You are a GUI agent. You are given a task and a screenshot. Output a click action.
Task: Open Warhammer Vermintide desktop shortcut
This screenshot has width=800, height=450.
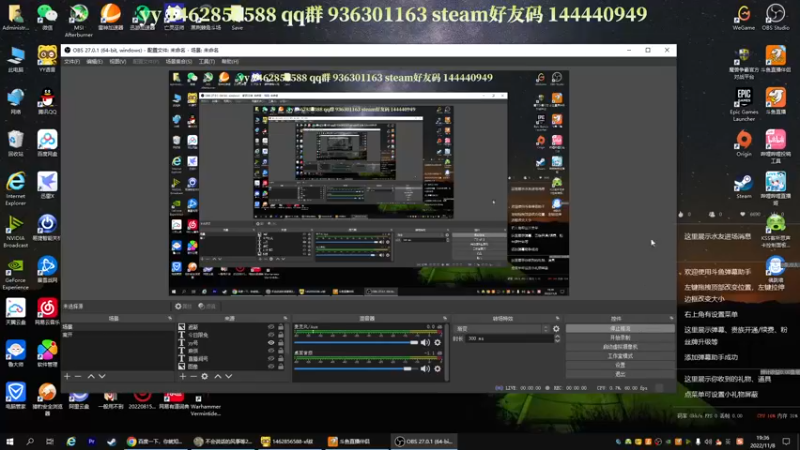pyautogui.click(x=205, y=404)
